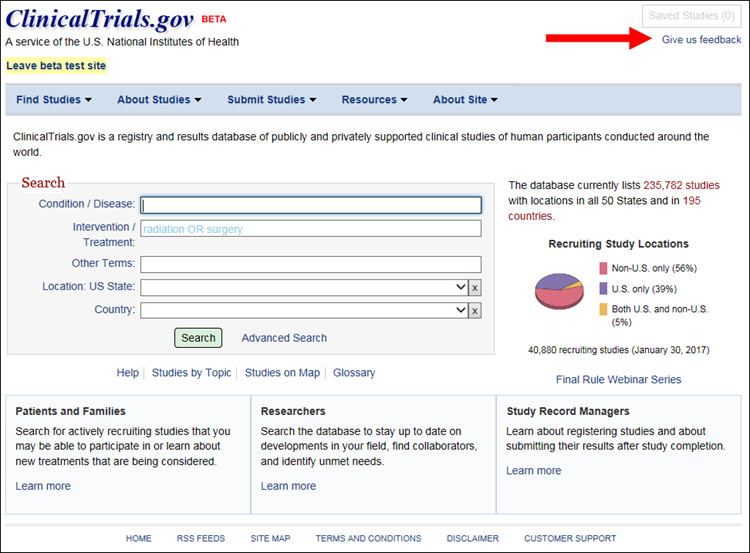Open Studies by Topic link

[x=191, y=373]
